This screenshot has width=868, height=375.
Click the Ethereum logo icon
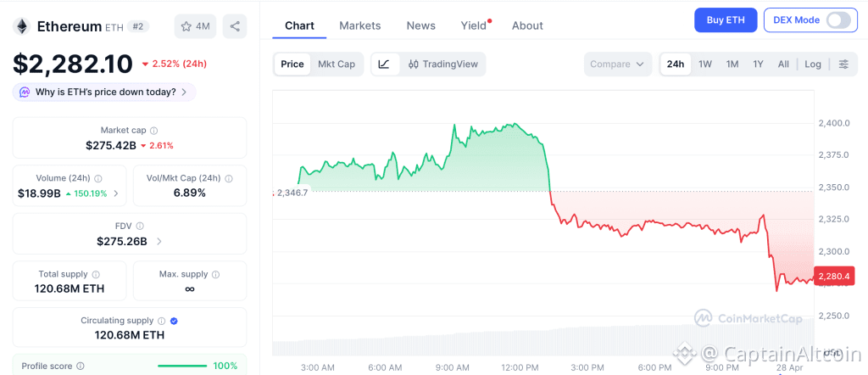click(x=21, y=26)
